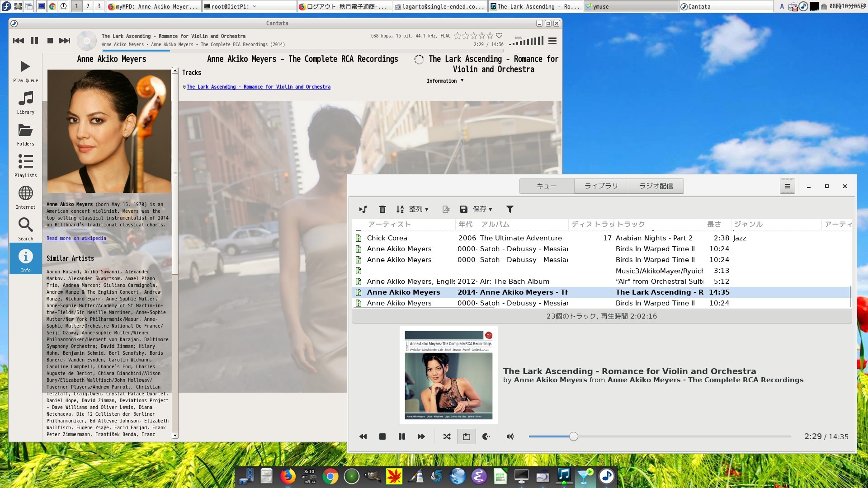Screen dimensions: 868x488
Task: Click the queue filter funnel icon
Action: (509, 209)
